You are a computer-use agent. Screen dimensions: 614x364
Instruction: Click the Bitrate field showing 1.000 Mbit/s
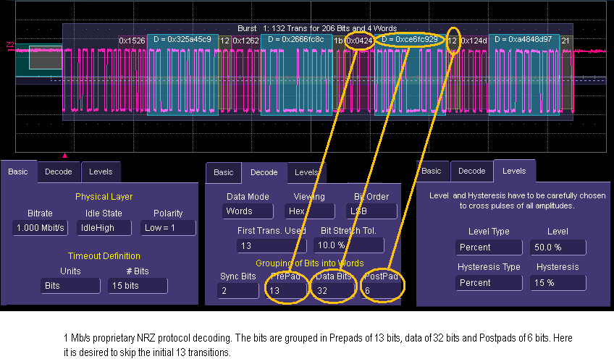[x=40, y=228]
